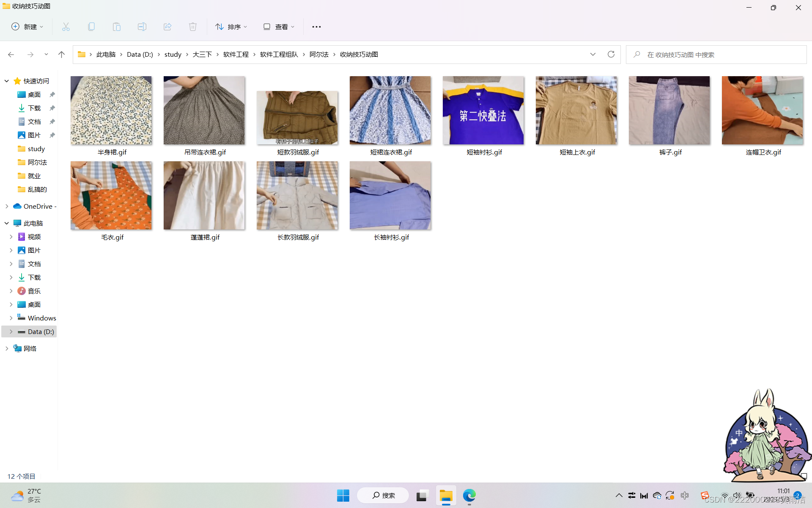Click the Rename icon in toolbar
Viewport: 812px width, 508px height.
[142, 27]
